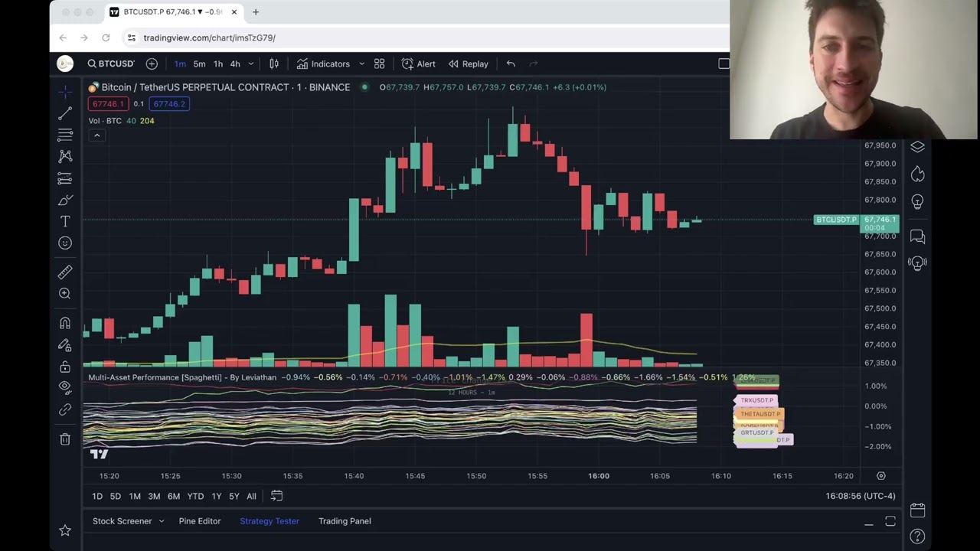Select the 5m timeframe

199,64
